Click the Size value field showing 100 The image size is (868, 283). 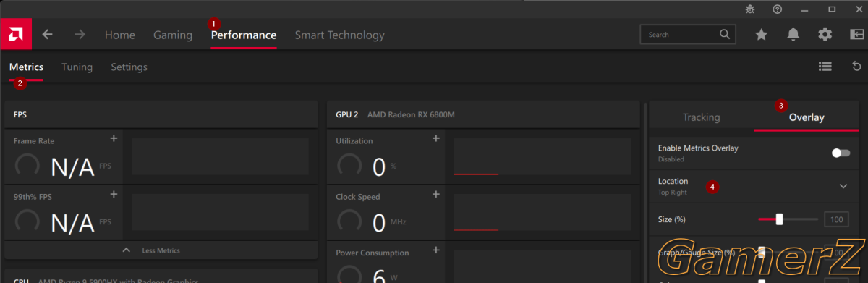[x=836, y=219]
